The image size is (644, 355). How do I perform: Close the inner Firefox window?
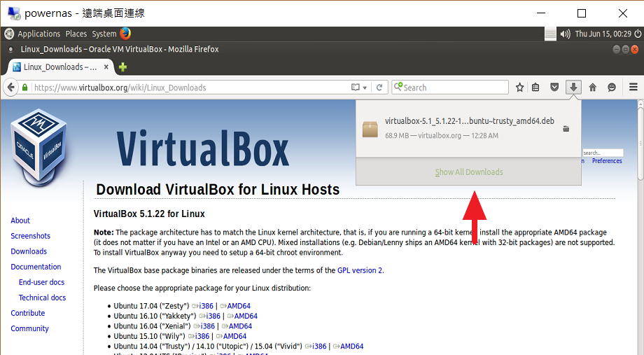pos(635,49)
